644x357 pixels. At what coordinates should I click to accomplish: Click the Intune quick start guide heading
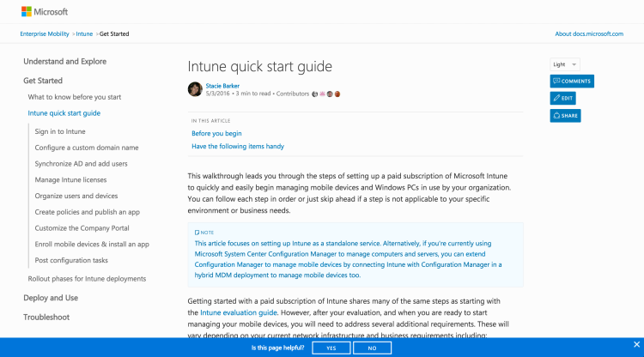[260, 66]
